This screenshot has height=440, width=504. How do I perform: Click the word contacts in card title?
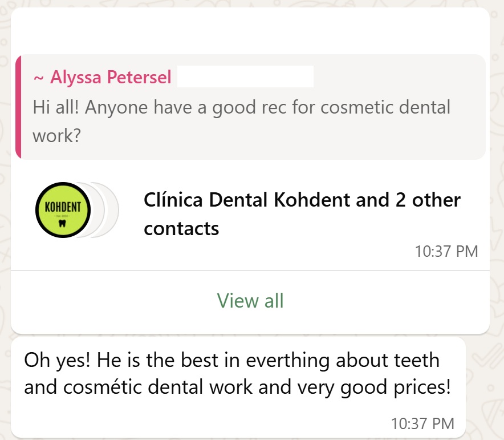181,228
